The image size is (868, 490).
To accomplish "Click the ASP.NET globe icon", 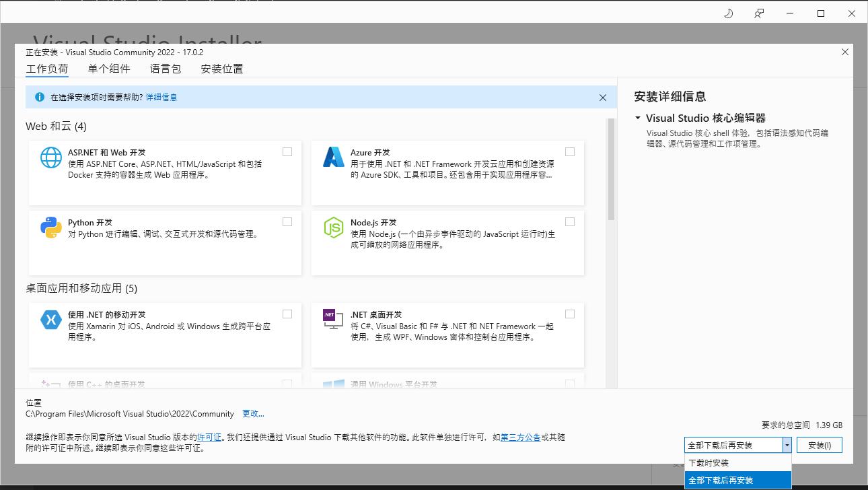I will [x=51, y=157].
